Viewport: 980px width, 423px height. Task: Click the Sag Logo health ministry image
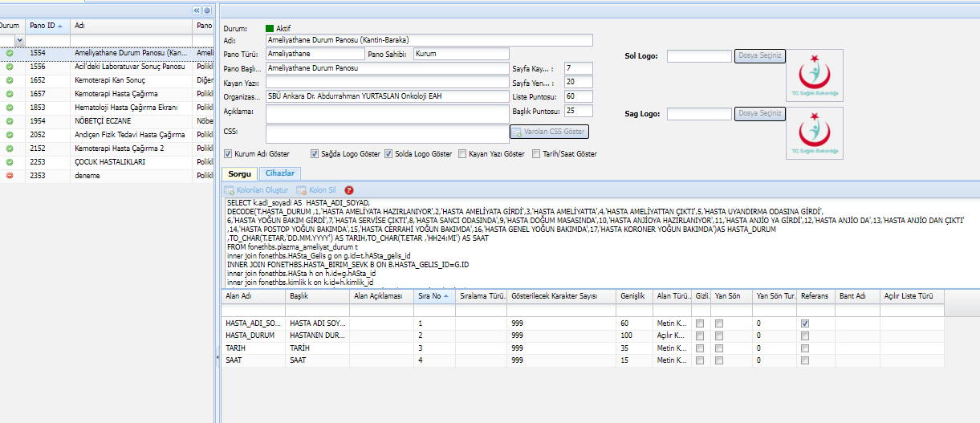point(815,133)
